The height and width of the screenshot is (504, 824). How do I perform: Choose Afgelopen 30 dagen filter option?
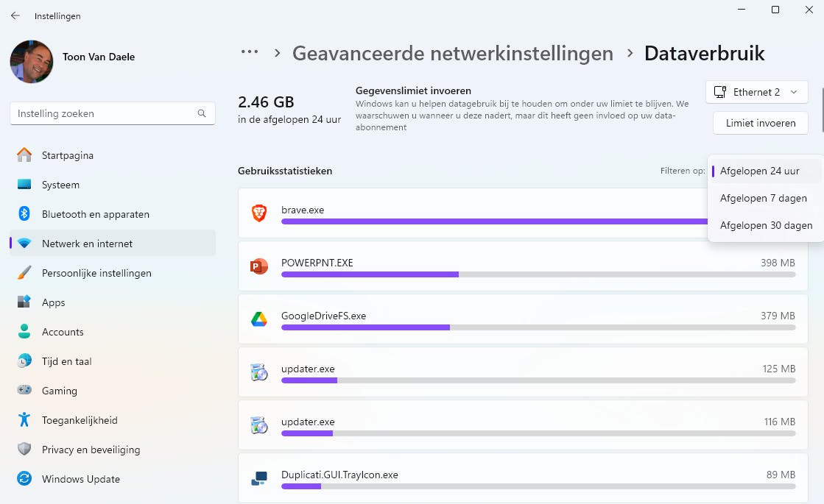point(766,225)
